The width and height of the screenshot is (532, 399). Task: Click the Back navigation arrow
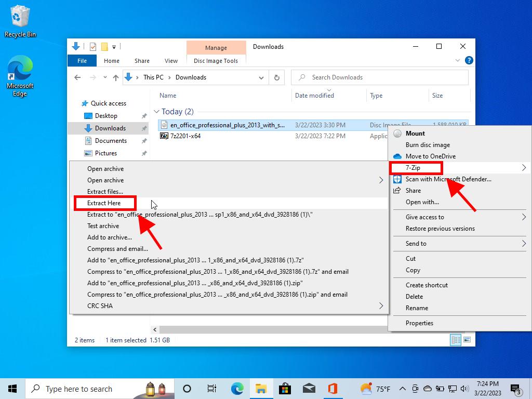(x=77, y=77)
